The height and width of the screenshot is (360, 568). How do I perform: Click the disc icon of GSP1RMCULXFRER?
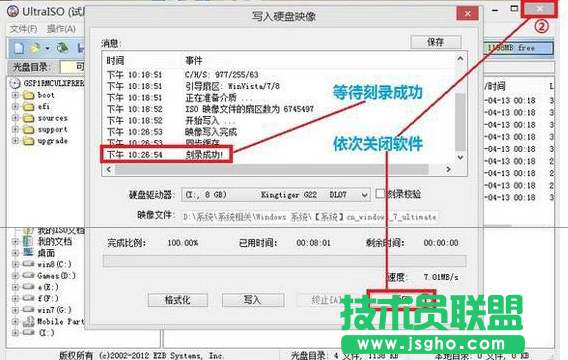pyautogui.click(x=14, y=84)
